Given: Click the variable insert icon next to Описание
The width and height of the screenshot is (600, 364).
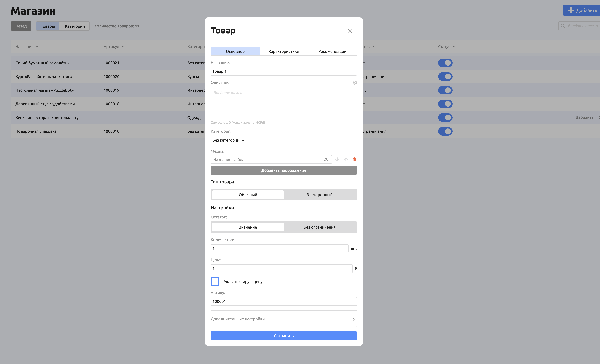Looking at the screenshot, I should pyautogui.click(x=355, y=83).
